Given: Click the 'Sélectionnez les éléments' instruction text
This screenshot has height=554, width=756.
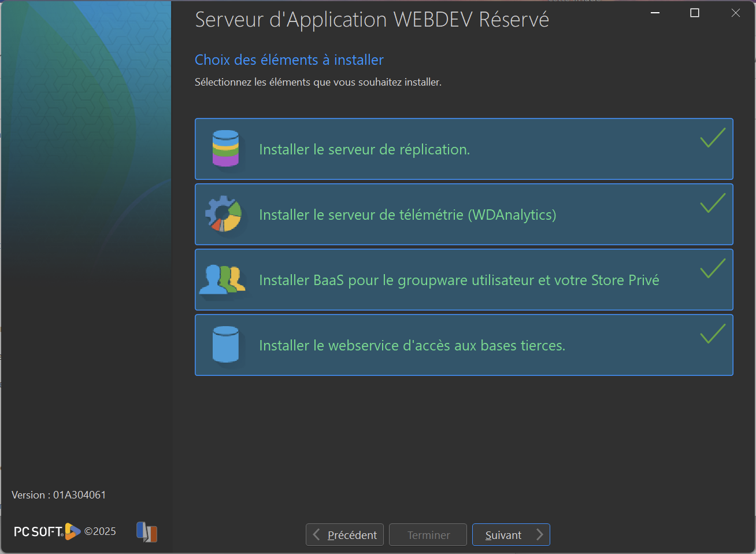Looking at the screenshot, I should pos(318,82).
